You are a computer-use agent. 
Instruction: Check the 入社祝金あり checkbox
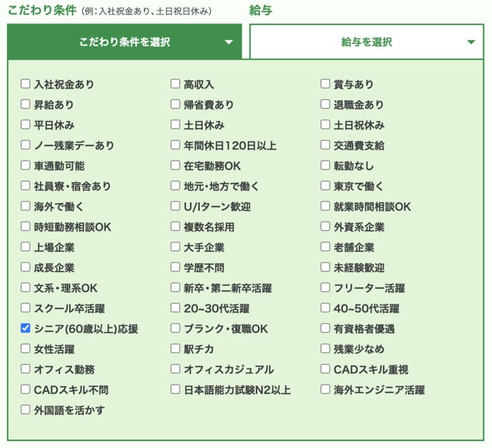[x=25, y=84]
